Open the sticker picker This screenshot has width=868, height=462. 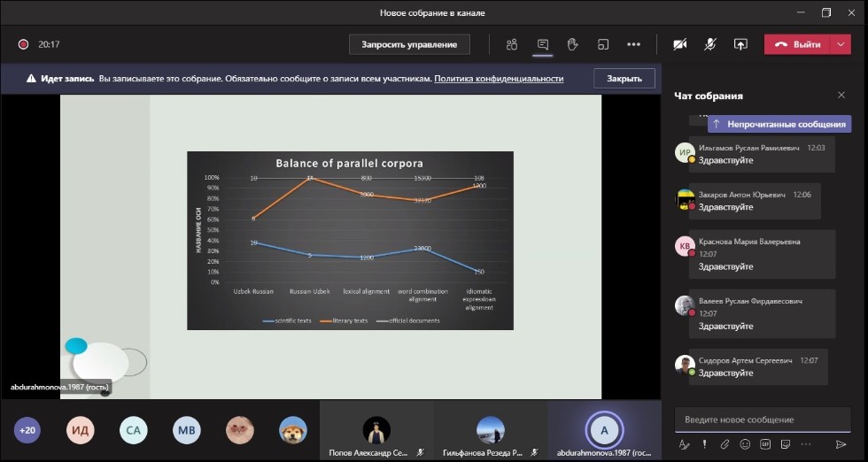[x=784, y=444]
